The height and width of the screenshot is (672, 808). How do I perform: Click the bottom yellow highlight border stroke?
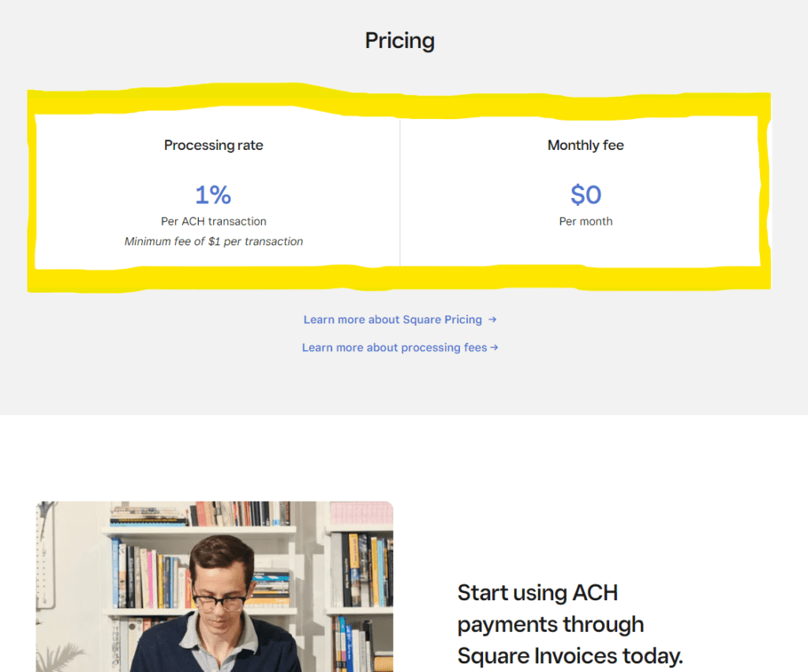pos(395,278)
